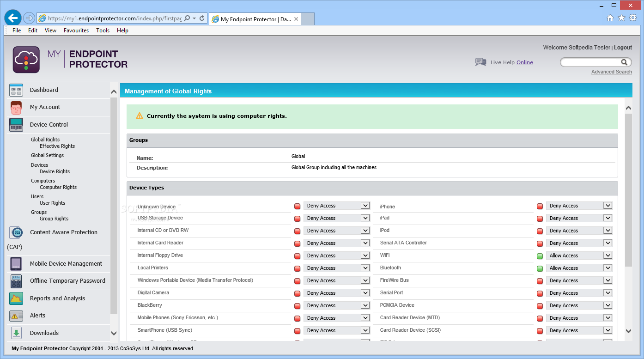644x359 pixels.
Task: Open Offline Temporary Password icon
Action: point(16,281)
